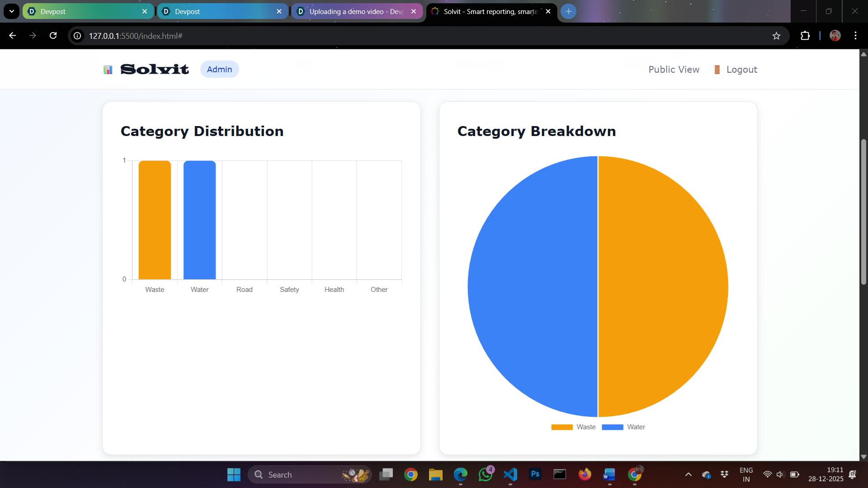This screenshot has height=488, width=868.
Task: Click the Logout link
Action: coord(741,70)
